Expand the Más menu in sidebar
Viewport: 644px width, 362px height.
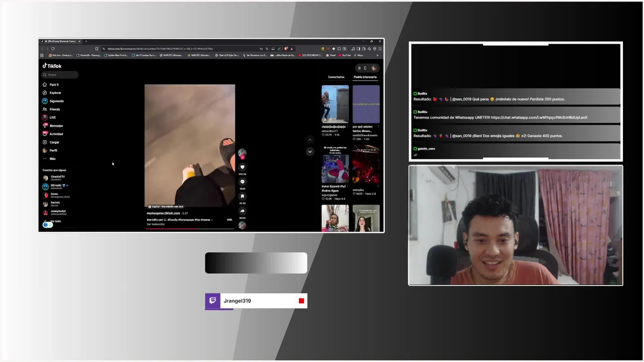click(49, 158)
